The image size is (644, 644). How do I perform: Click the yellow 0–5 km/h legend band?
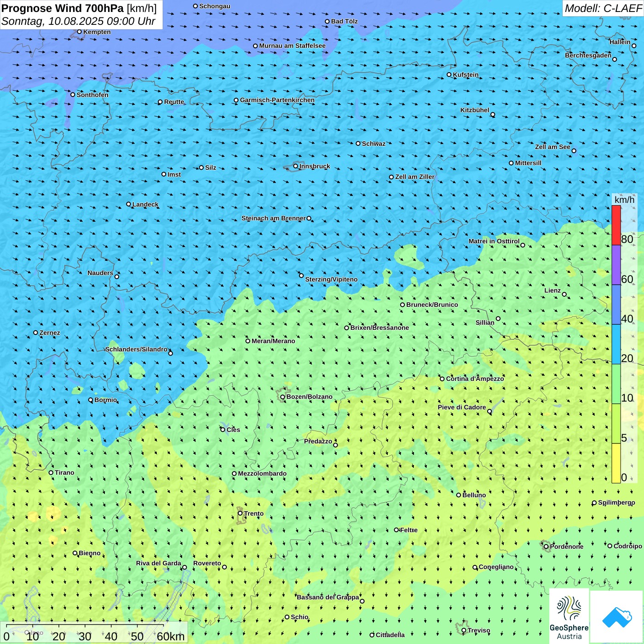616,463
